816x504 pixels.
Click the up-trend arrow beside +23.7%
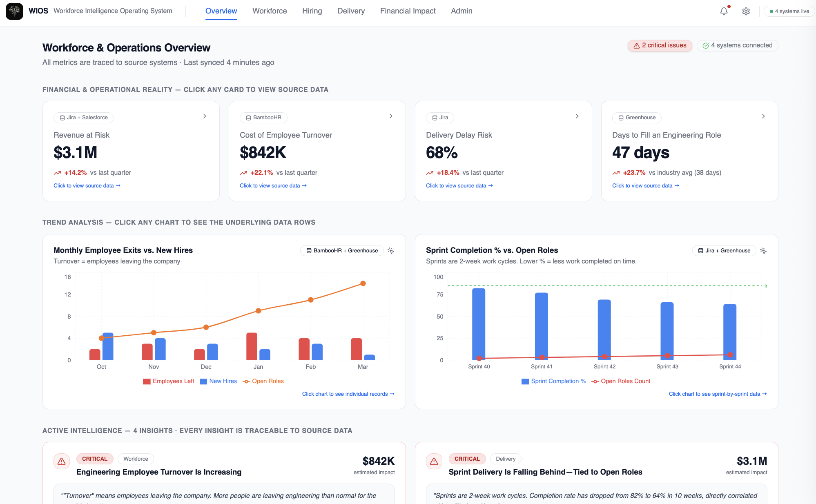[616, 173]
